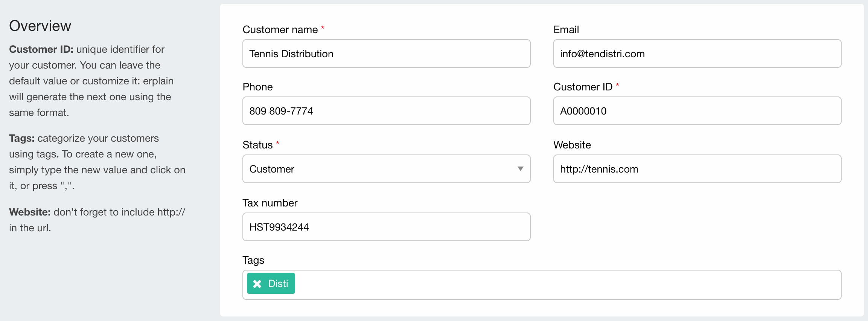The width and height of the screenshot is (868, 321).
Task: Click the Tax number field label
Action: (270, 203)
